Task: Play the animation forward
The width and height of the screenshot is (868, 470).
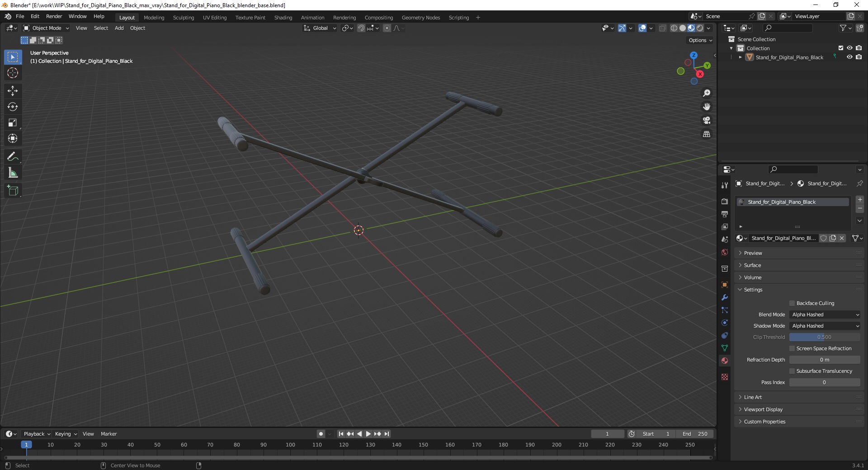Action: pyautogui.click(x=368, y=434)
